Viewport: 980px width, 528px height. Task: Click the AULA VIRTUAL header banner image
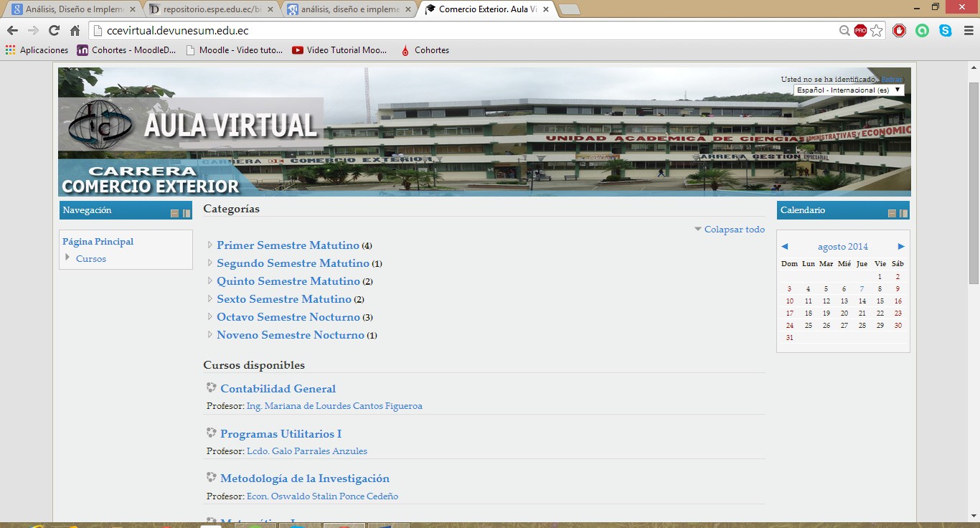point(484,132)
